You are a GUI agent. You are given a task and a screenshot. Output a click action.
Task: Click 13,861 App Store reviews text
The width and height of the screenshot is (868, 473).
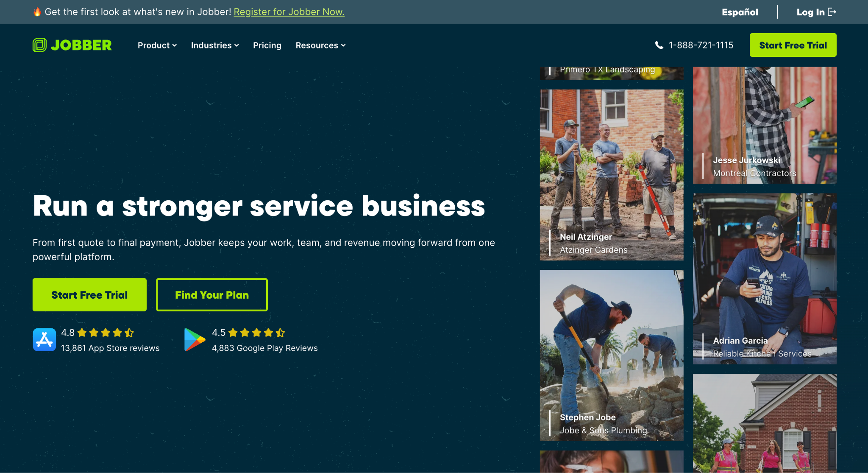(x=110, y=348)
